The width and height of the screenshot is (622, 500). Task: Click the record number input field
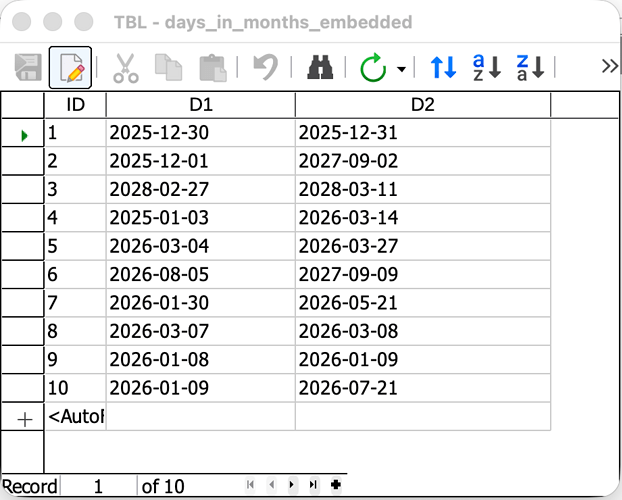tap(98, 486)
